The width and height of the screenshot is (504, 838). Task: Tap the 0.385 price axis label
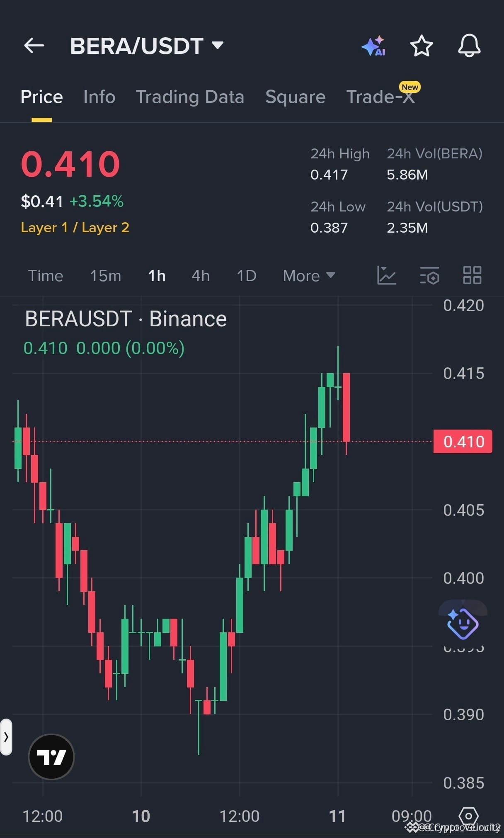tap(463, 783)
